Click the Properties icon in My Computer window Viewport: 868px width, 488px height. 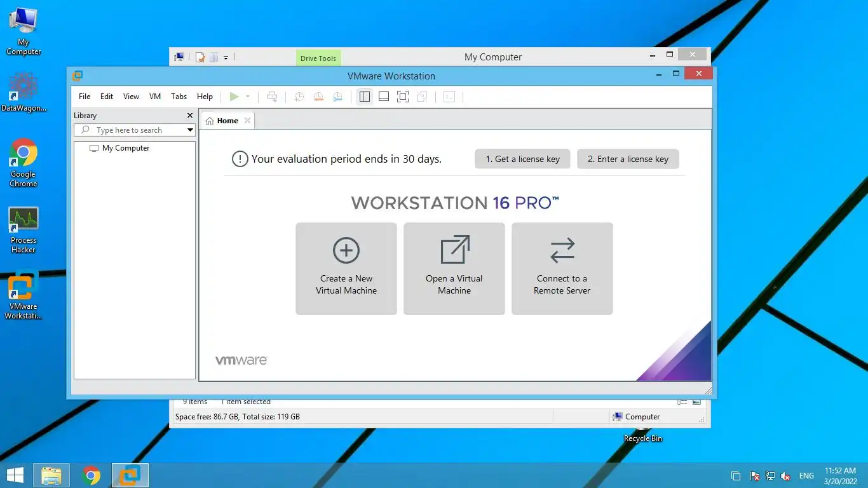(x=200, y=57)
